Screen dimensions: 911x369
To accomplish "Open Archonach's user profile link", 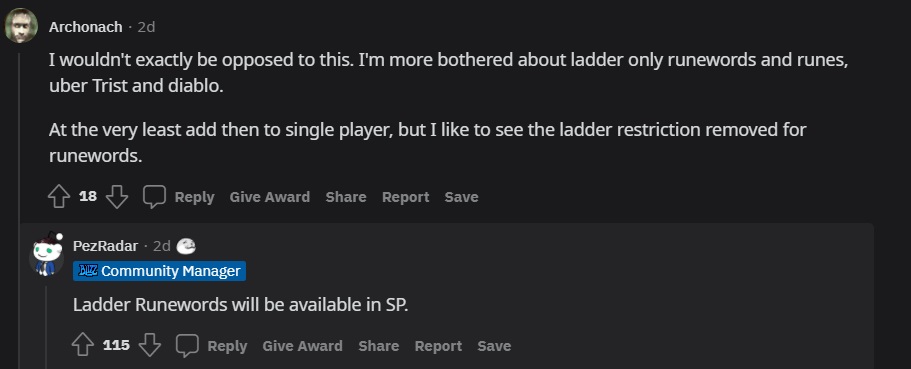I will [x=85, y=27].
